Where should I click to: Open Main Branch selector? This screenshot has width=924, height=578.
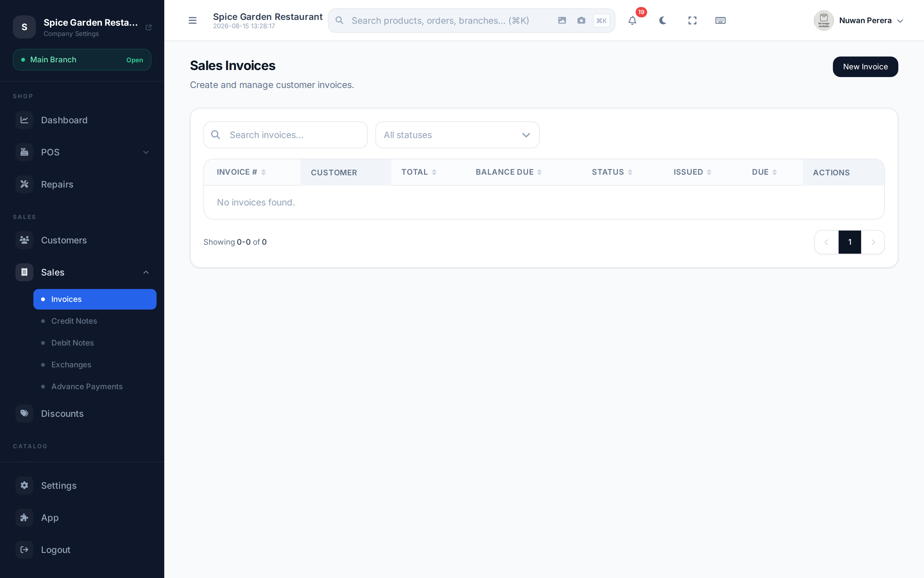pos(82,60)
